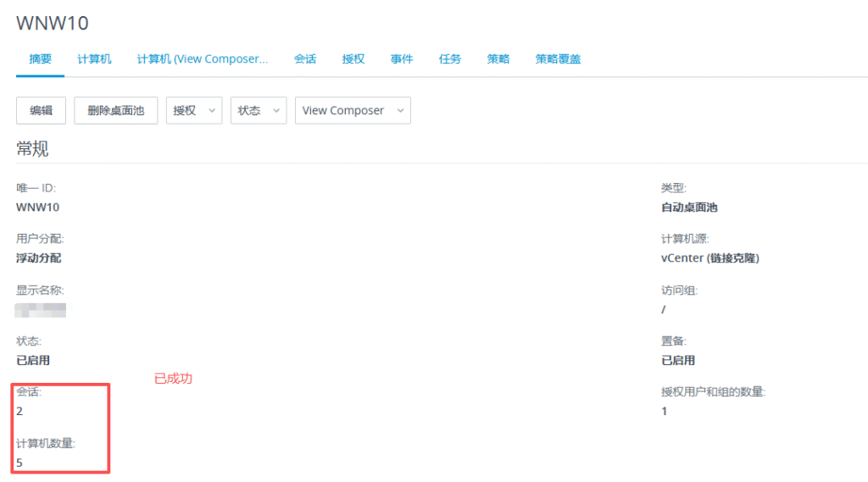Screen dimensions: 868x482
Task: Click the 编辑 button
Action: point(42,110)
